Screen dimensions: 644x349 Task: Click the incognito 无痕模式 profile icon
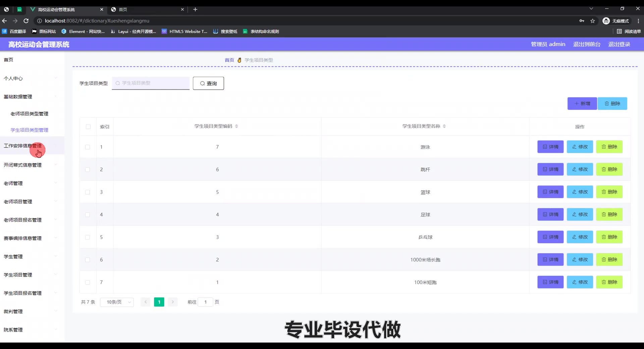coord(616,21)
